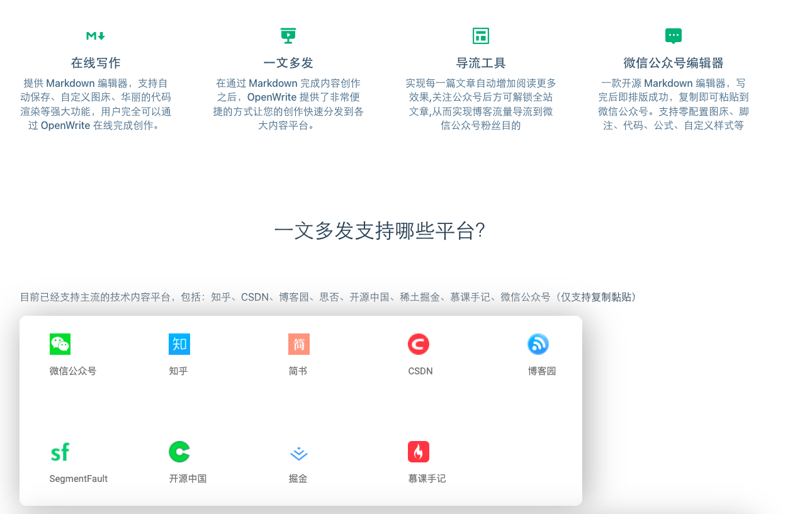Select the 掘金 platform label
812x514 pixels.
[298, 479]
